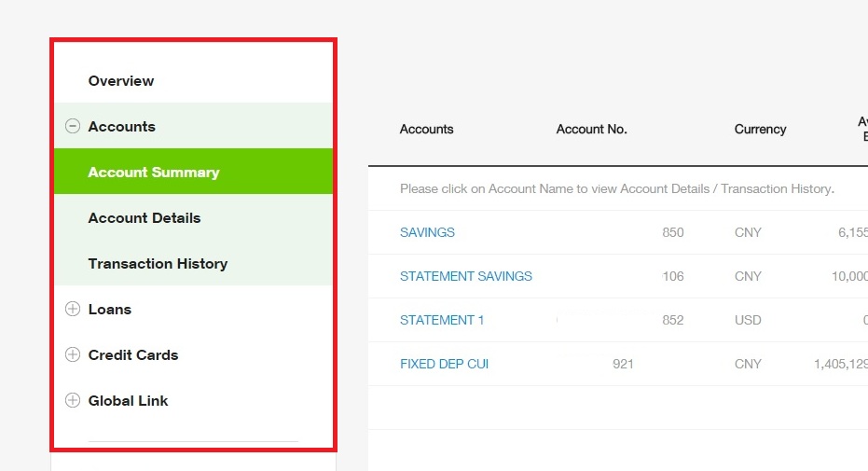Open the STATEMENT SAVINGS account link

pos(466,276)
